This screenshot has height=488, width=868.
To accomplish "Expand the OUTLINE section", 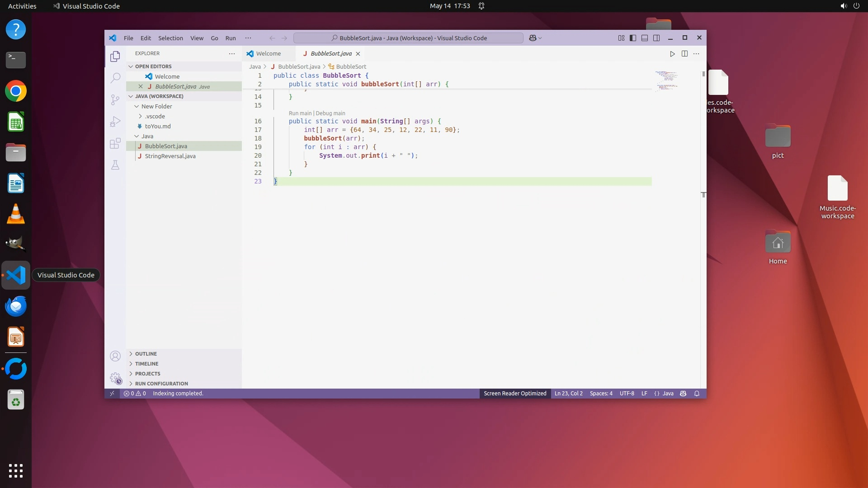I will click(146, 354).
